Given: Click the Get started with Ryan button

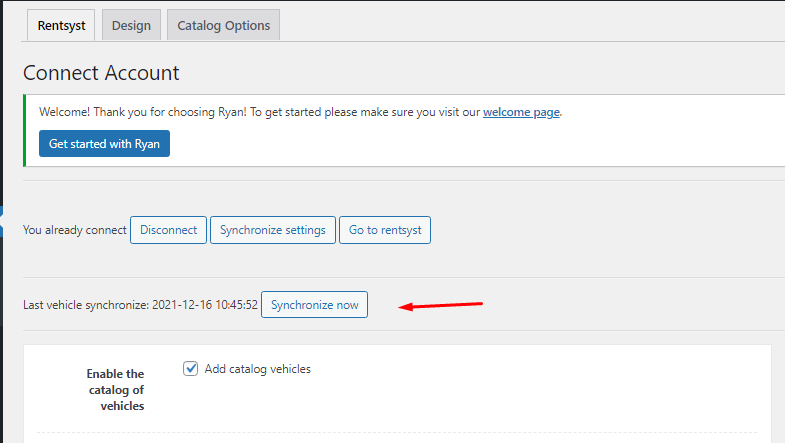Looking at the screenshot, I should [x=104, y=144].
